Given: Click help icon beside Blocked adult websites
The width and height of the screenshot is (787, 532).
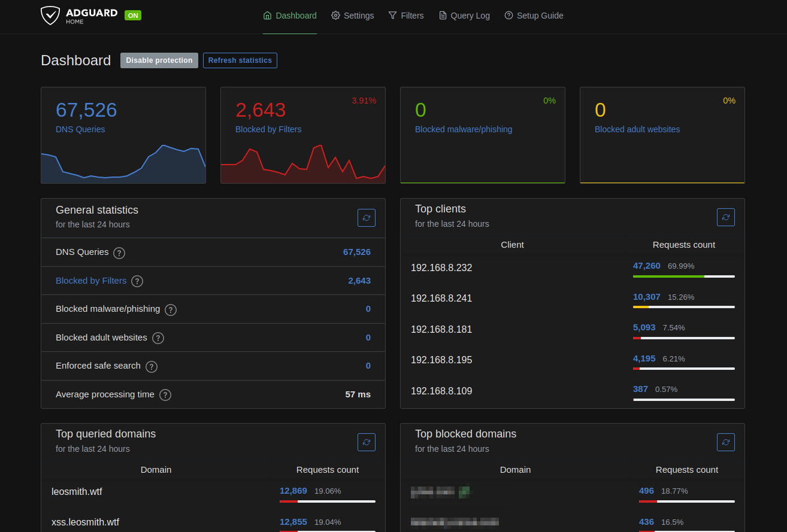Looking at the screenshot, I should 158,338.
